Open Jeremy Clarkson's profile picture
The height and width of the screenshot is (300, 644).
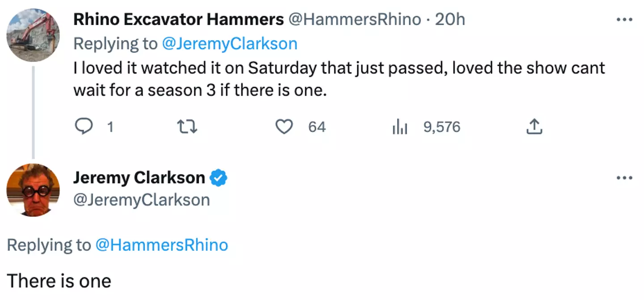[33, 190]
